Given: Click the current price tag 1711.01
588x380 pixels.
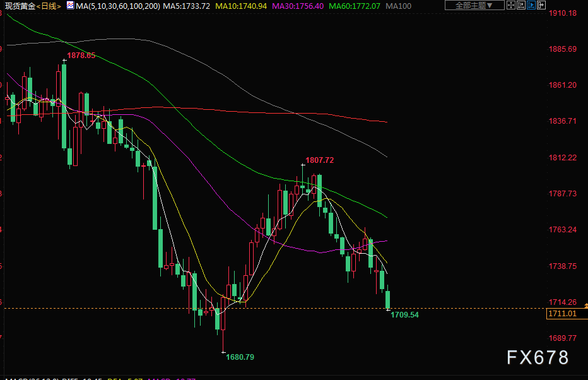Looking at the screenshot, I should 563,314.
